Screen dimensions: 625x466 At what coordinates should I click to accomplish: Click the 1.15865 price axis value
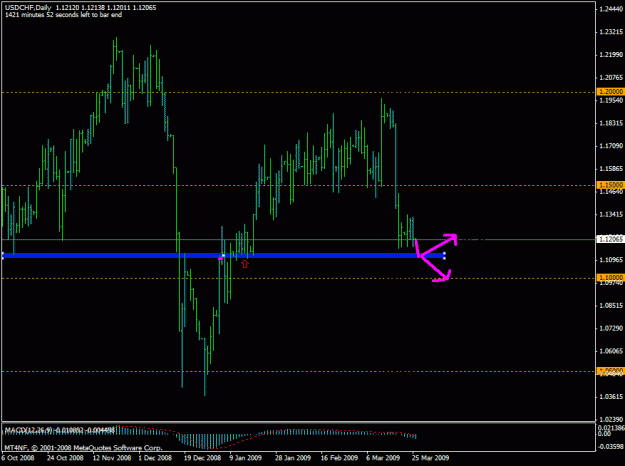(x=611, y=169)
